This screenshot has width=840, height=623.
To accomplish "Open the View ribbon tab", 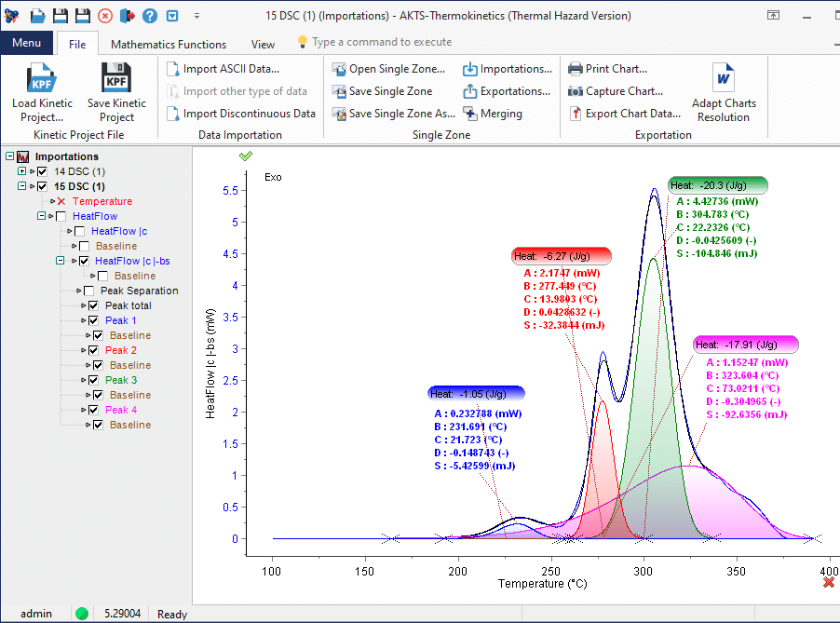I will [x=263, y=44].
